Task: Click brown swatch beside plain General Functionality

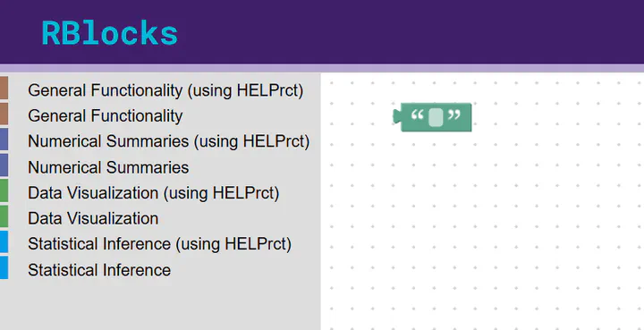Action: (4, 114)
